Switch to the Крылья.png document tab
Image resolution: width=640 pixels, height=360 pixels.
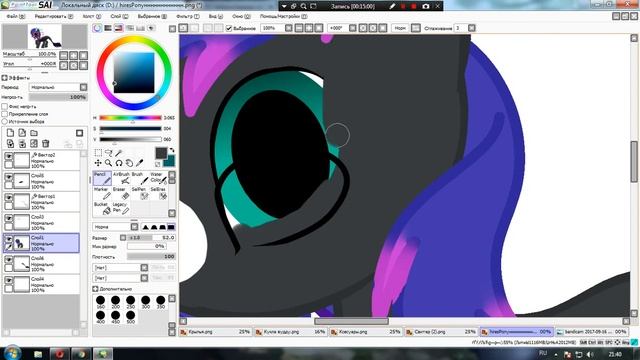[215, 332]
